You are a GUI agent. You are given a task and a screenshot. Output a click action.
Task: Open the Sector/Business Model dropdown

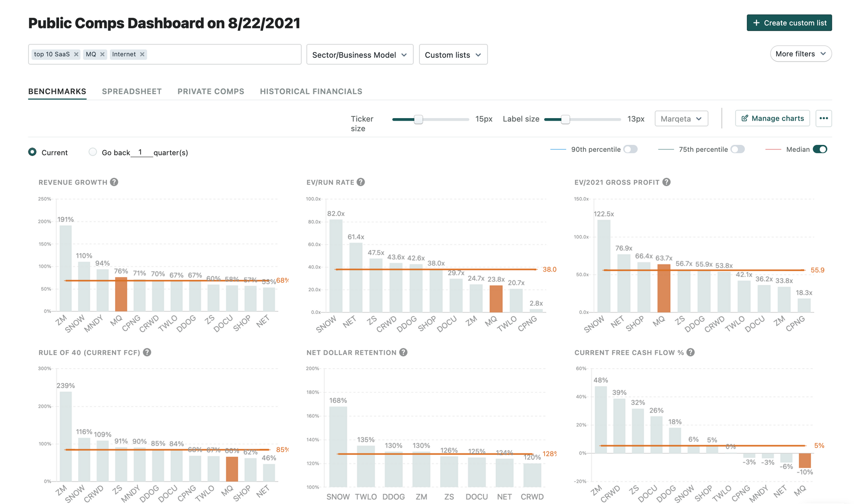click(359, 54)
